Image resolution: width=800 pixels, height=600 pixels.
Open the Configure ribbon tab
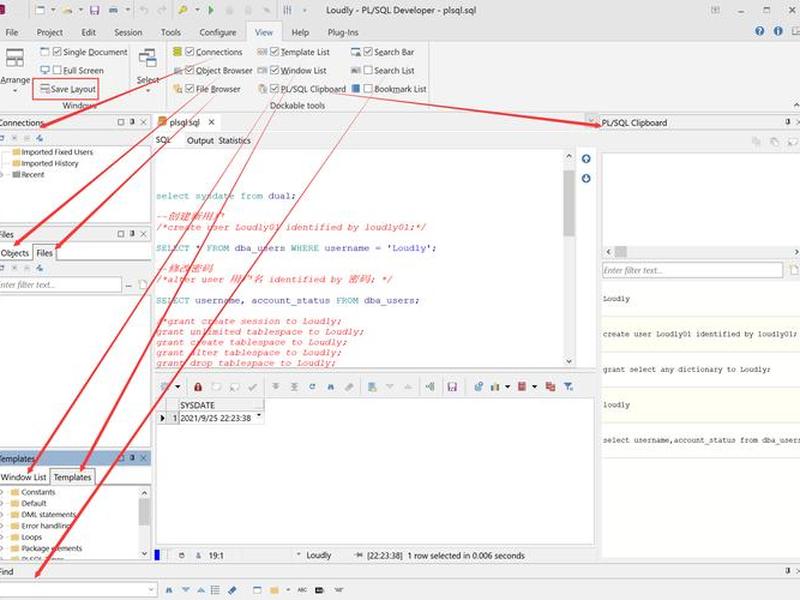[218, 32]
